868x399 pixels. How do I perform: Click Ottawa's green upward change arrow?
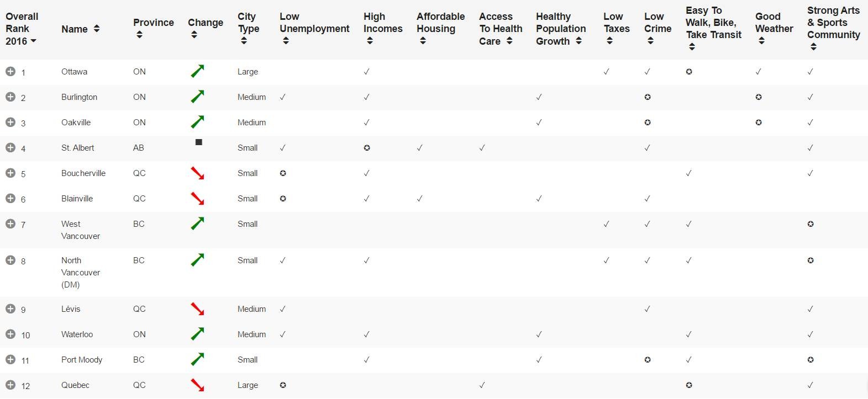coord(197,71)
